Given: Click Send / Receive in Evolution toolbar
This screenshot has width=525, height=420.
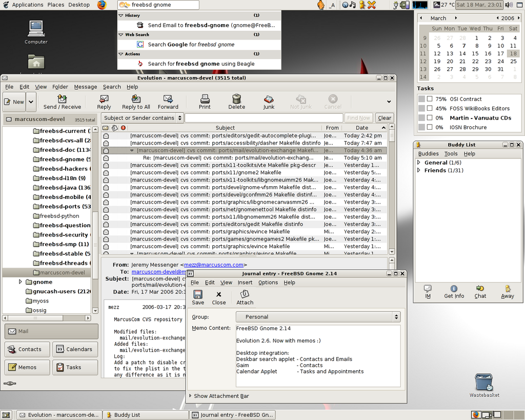Looking at the screenshot, I should pos(62,102).
